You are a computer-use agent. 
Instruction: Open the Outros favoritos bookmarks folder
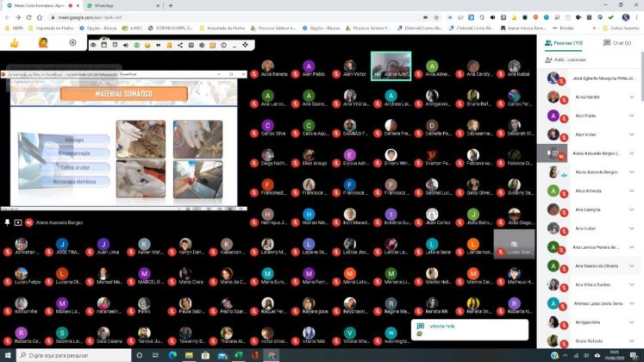tap(621, 28)
